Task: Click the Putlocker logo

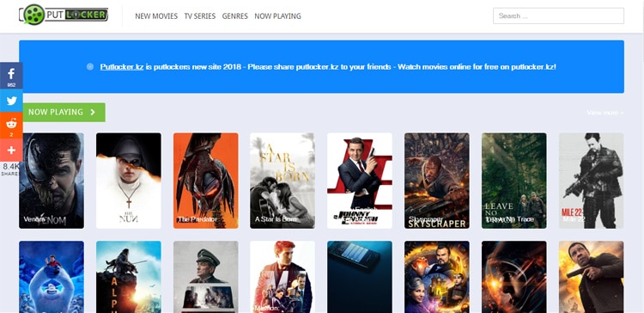Action: pyautogui.click(x=64, y=15)
